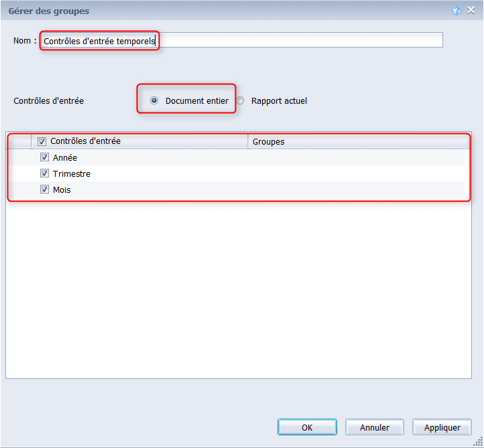Select the Mois row label

(62, 190)
